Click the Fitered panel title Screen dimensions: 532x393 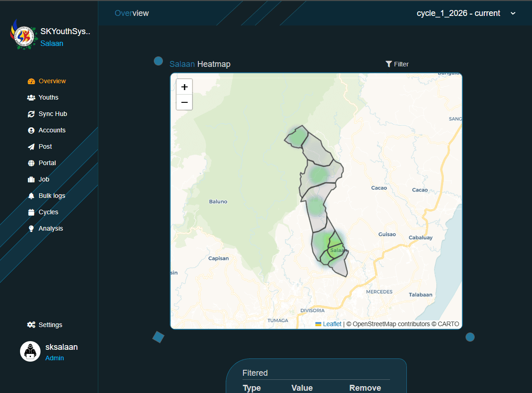(255, 373)
